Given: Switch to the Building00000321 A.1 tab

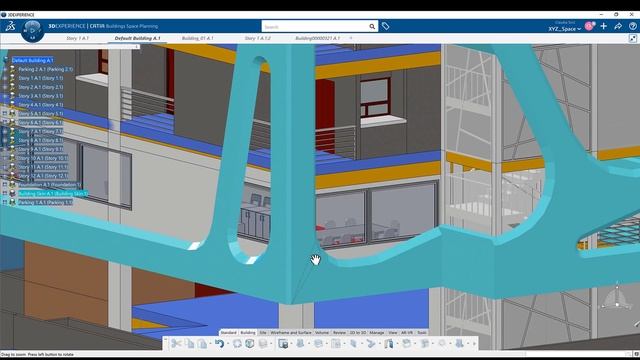Looking at the screenshot, I should point(317,38).
